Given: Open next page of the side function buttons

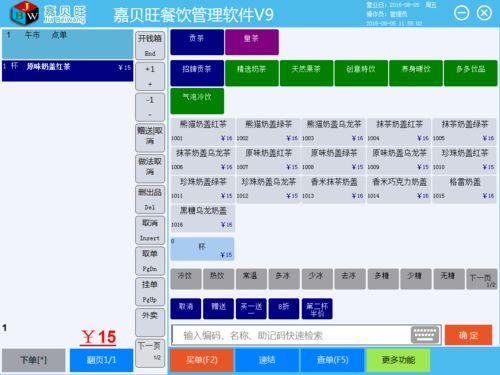Looking at the screenshot, I should (150, 353).
